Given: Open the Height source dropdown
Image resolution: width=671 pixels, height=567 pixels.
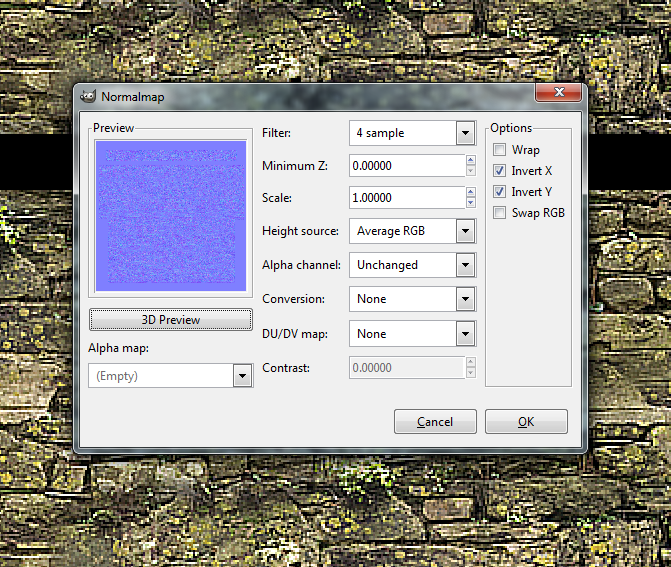Looking at the screenshot, I should [413, 231].
